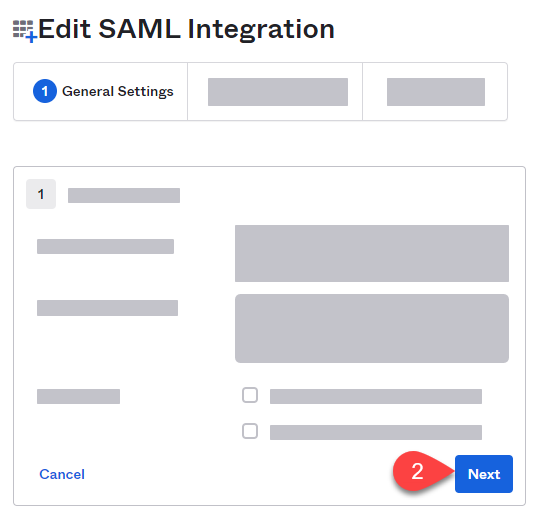Click the redacted label beside the rounded box
This screenshot has width=533, height=526.
pyautogui.click(x=107, y=308)
